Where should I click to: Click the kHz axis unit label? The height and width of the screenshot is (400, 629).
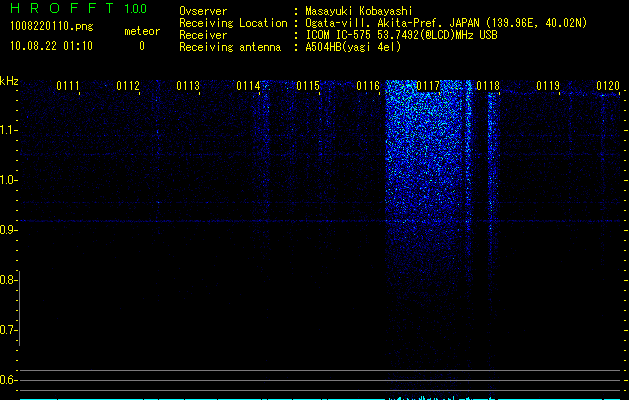coord(9,81)
